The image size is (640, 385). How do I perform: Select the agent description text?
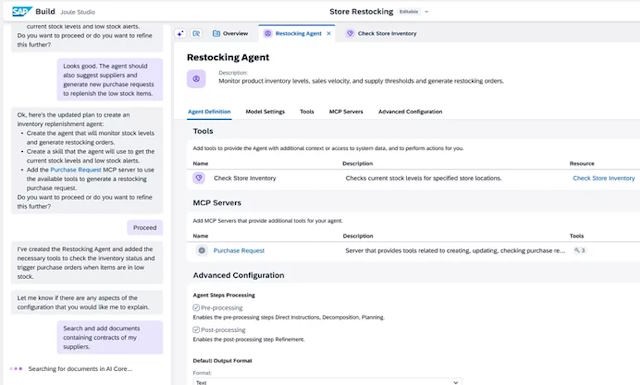point(361,81)
